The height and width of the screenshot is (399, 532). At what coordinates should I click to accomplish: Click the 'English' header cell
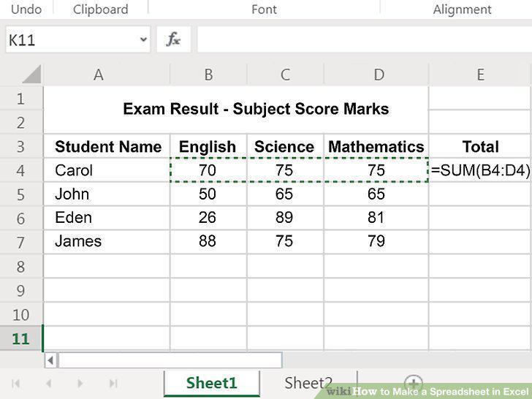pyautogui.click(x=208, y=146)
